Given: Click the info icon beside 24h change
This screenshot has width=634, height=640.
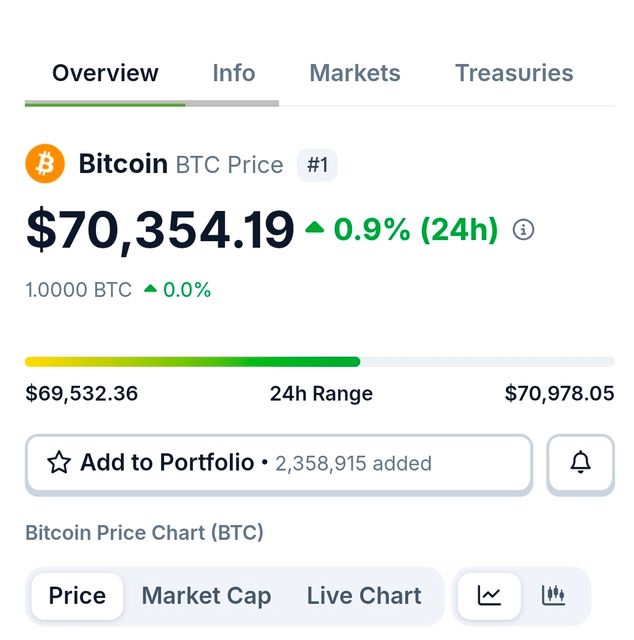Looking at the screenshot, I should coord(523,230).
